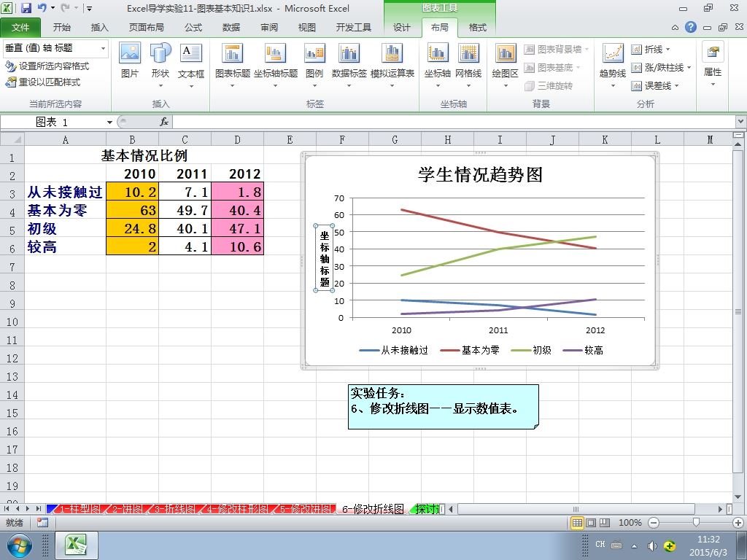Viewport: 747px width, 560px height.
Task: Open the 3-折线图 sheet tab
Action: [174, 509]
